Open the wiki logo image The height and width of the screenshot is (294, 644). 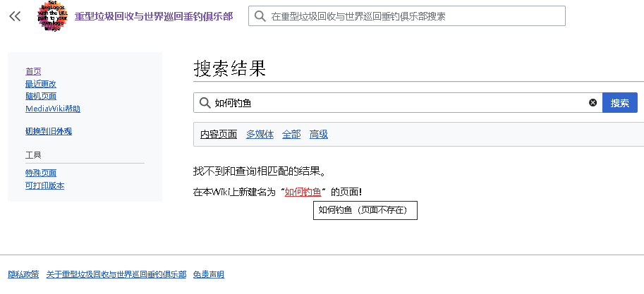point(52,16)
